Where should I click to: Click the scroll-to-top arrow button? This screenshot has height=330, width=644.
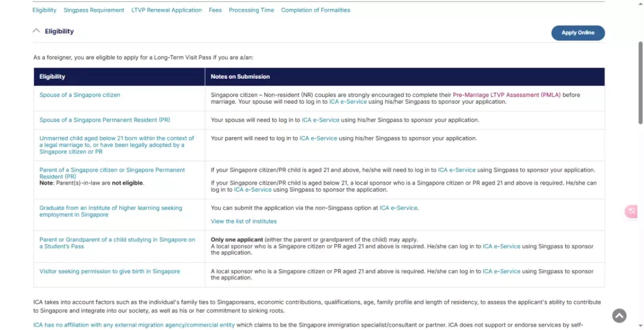coord(620,315)
